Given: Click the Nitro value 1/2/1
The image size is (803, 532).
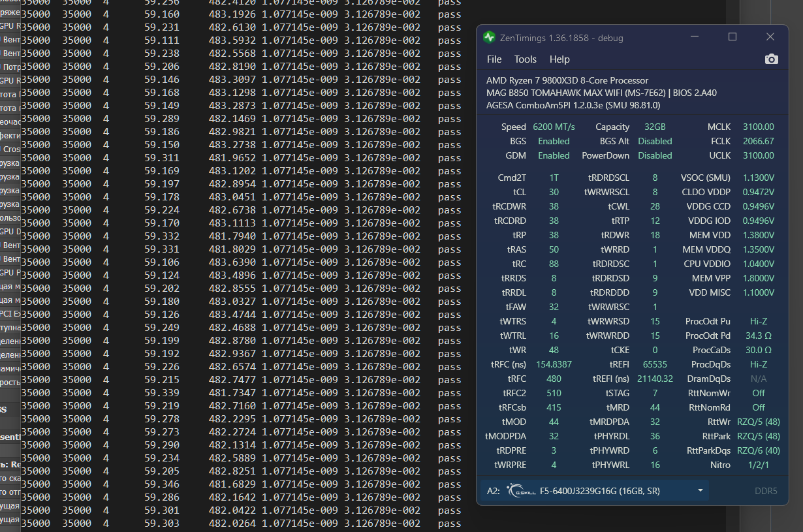Looking at the screenshot, I should click(x=759, y=465).
